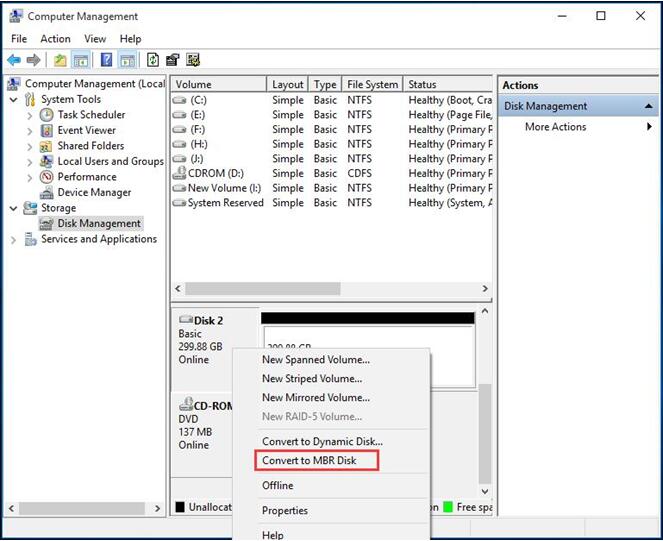The height and width of the screenshot is (541, 663).
Task: Select the System Reserved volume row
Action: pyautogui.click(x=332, y=203)
